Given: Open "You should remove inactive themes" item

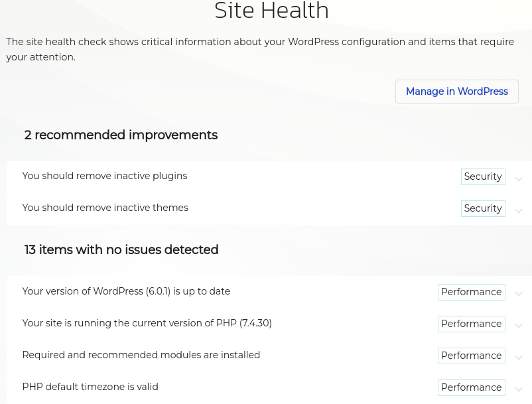Looking at the screenshot, I should (x=105, y=208).
